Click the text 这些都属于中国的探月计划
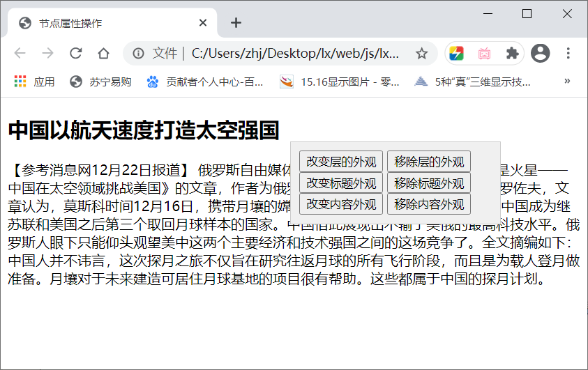The image size is (588, 370). (x=454, y=279)
